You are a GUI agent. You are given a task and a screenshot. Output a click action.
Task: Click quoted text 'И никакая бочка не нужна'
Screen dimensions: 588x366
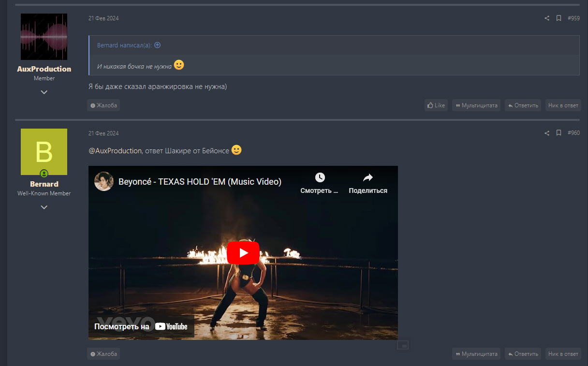(x=134, y=67)
